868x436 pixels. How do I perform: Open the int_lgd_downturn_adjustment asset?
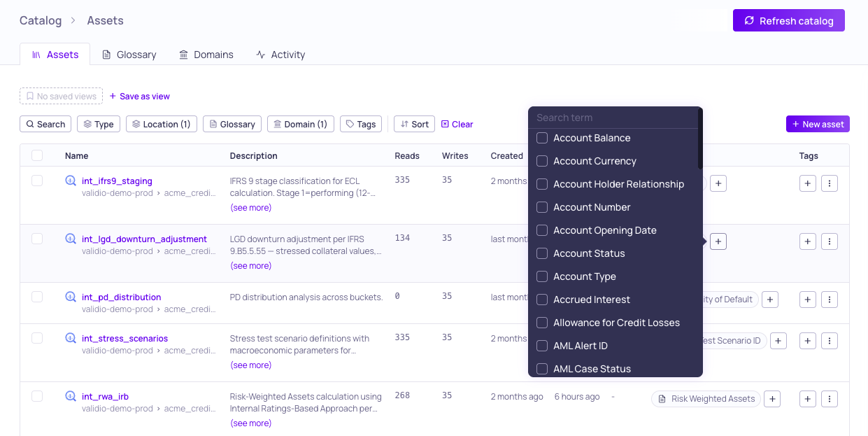(x=144, y=239)
